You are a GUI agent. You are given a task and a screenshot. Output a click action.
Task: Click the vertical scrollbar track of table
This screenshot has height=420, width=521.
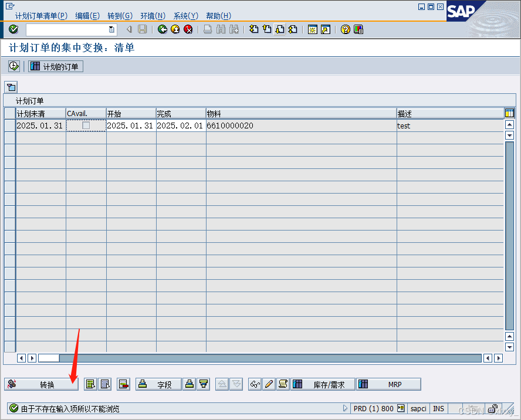(x=509, y=236)
